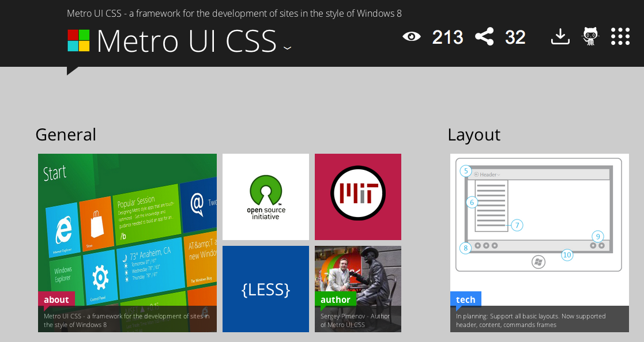
Task: Open the open source initiative tile
Action: pyautogui.click(x=266, y=197)
